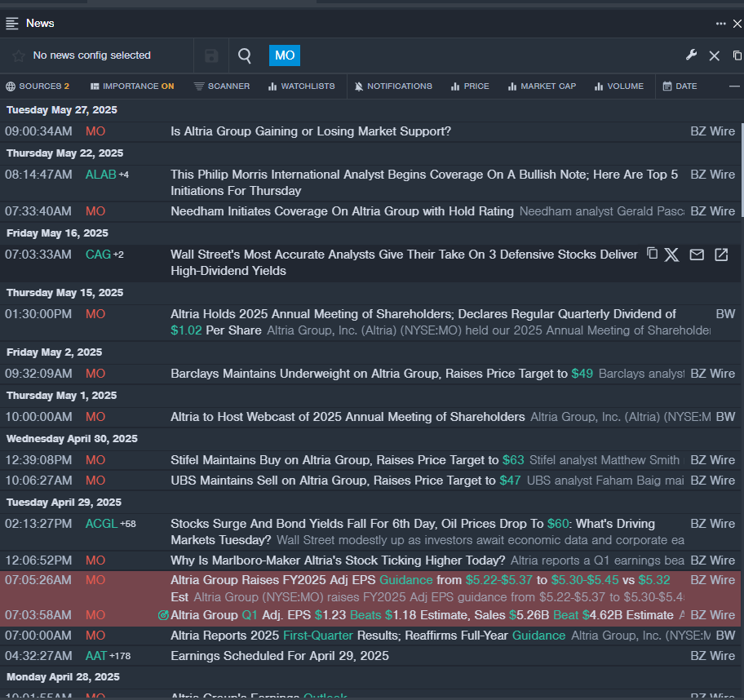
Task: Share the CAG story on X
Action: tap(671, 255)
